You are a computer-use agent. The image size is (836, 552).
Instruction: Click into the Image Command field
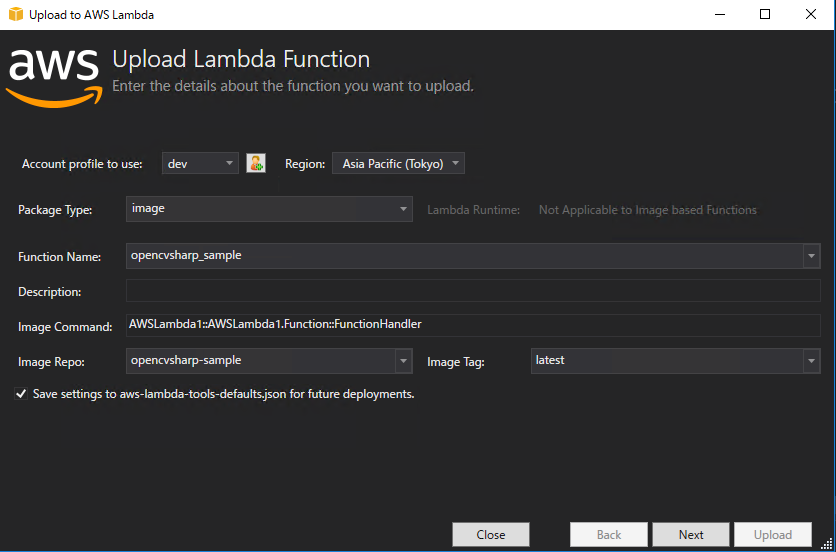coord(473,325)
